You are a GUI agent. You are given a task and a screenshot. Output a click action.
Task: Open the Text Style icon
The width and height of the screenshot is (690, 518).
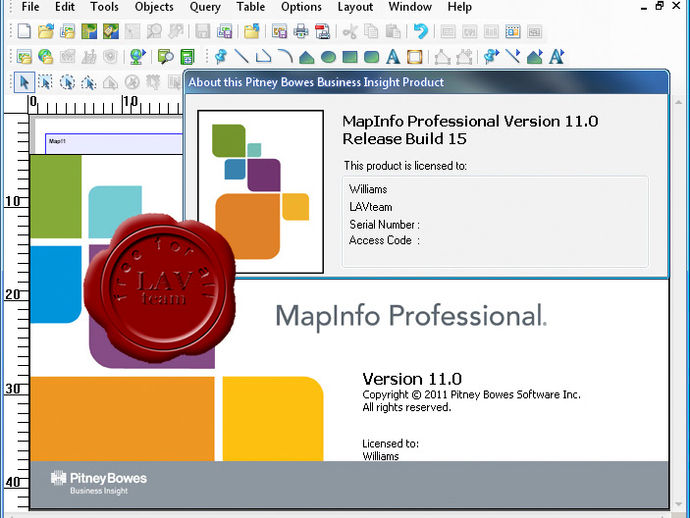tap(556, 57)
